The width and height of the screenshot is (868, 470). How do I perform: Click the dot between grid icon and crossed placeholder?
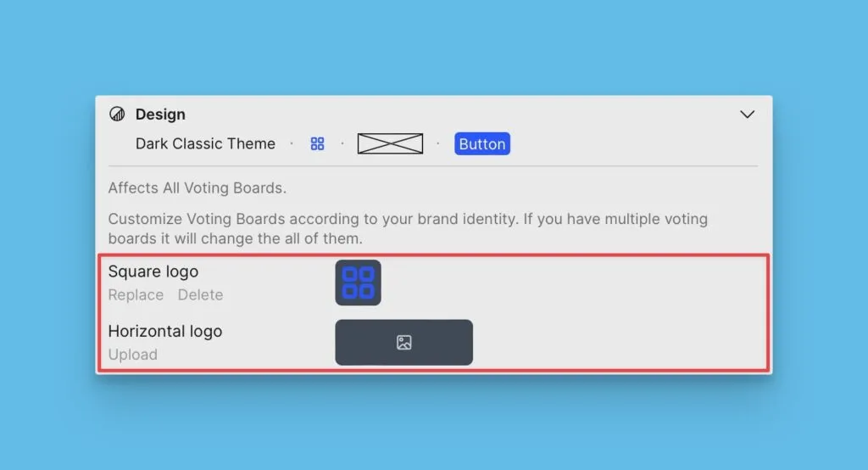pyautogui.click(x=342, y=144)
